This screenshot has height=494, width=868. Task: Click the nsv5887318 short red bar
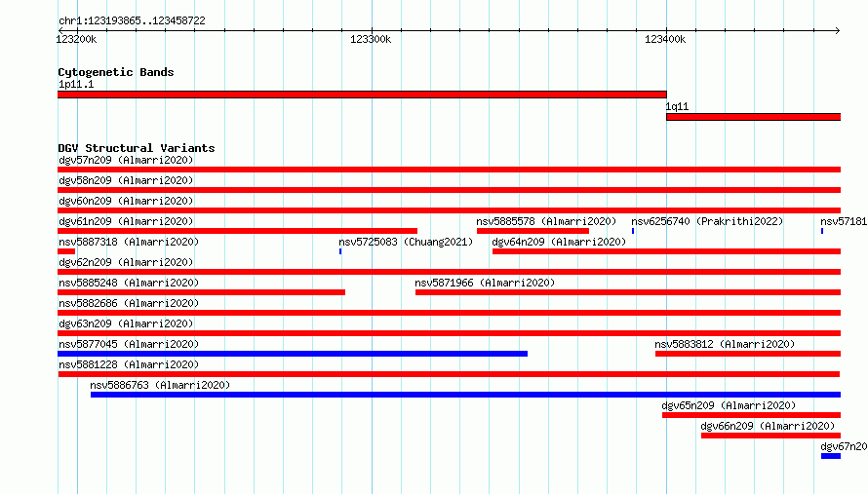pyautogui.click(x=66, y=251)
